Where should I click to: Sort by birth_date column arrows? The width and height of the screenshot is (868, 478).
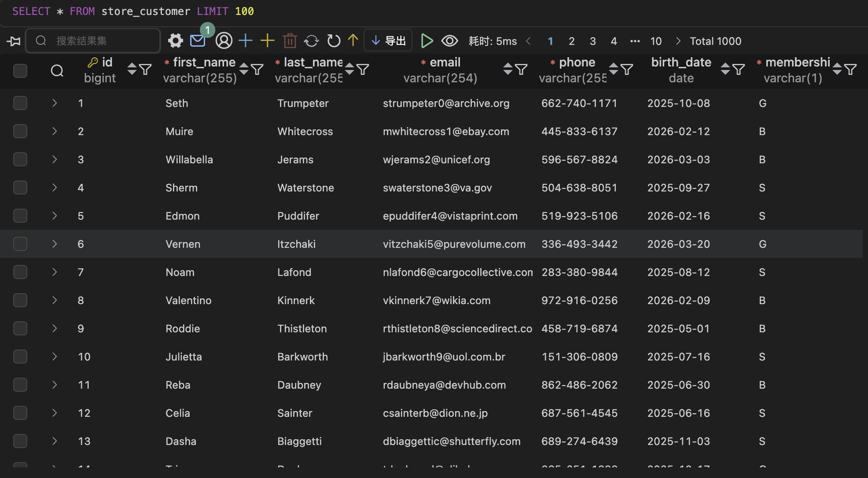point(725,69)
